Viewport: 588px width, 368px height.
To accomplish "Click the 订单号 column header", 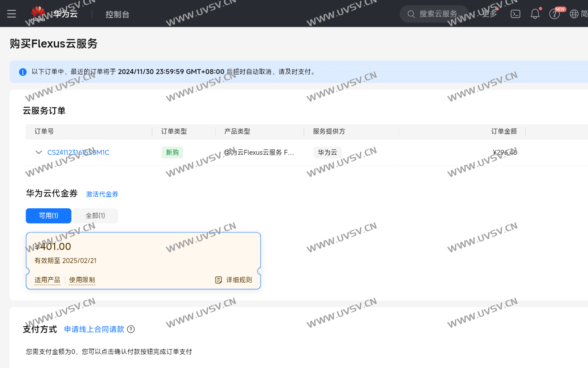I will pyautogui.click(x=44, y=131).
